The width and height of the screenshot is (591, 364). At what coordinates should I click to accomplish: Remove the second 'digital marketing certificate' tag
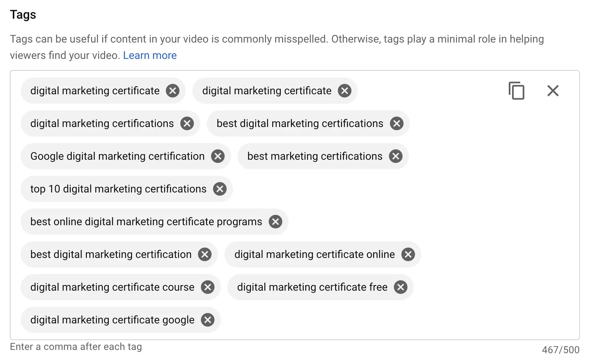tap(345, 91)
